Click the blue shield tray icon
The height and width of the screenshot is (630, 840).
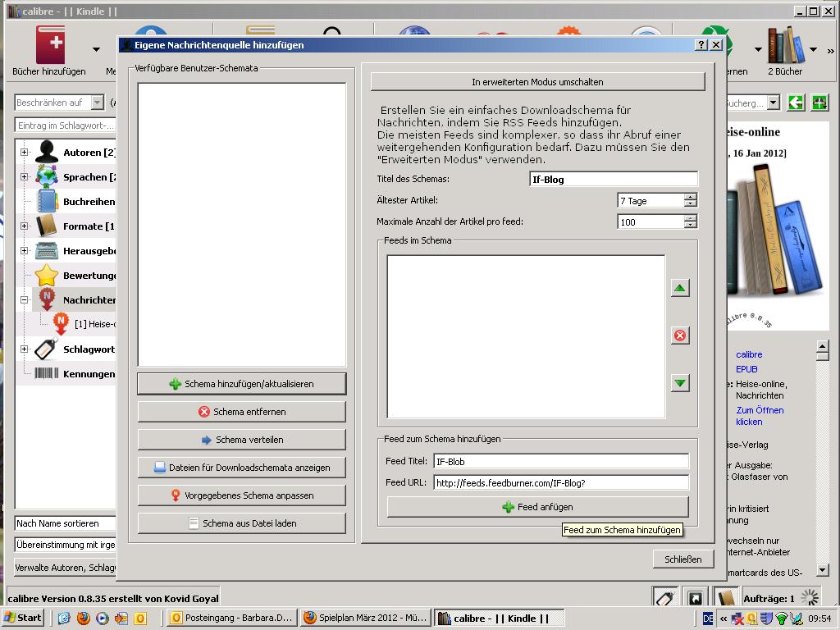767,619
